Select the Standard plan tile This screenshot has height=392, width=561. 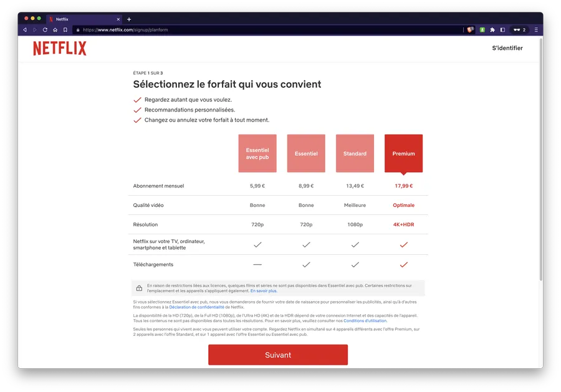pyautogui.click(x=355, y=153)
